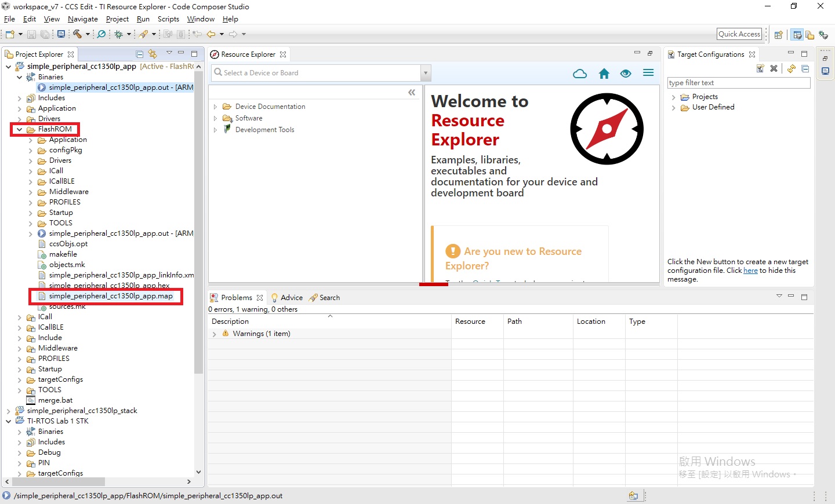Go back with the yellow left arrow
Viewport: 835px width, 504px height.
pyautogui.click(x=211, y=34)
